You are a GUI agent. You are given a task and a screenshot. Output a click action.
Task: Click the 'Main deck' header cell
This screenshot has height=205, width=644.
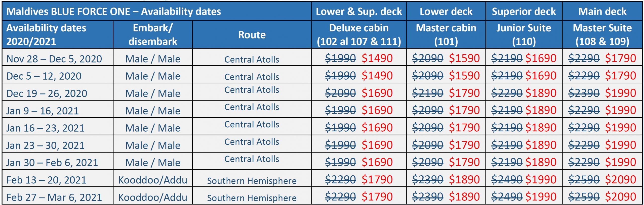coord(602,12)
